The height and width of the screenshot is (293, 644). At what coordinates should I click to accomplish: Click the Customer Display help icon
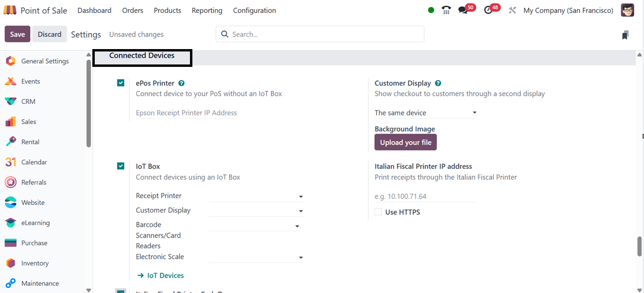coord(438,83)
